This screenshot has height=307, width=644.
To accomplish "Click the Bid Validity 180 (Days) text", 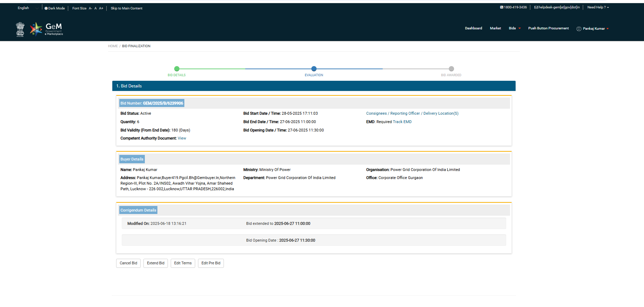I will pyautogui.click(x=155, y=130).
